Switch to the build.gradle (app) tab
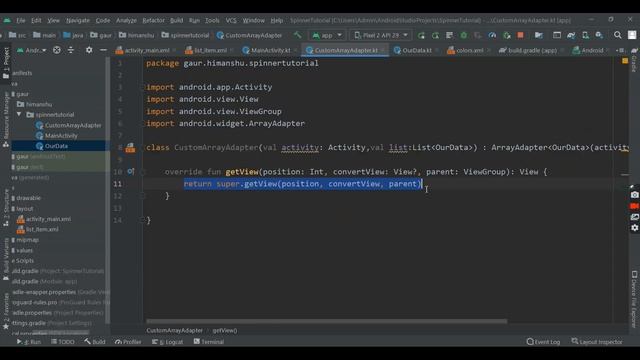 coord(531,50)
